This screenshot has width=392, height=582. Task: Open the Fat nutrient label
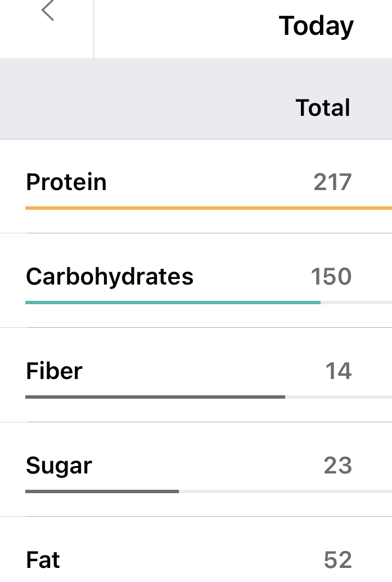tap(43, 560)
